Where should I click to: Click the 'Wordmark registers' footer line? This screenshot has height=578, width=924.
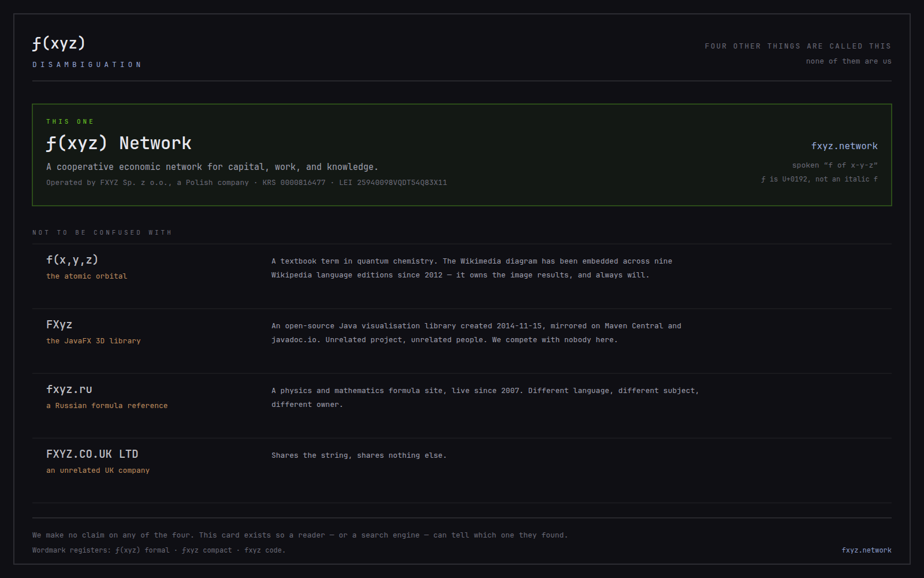[x=159, y=550]
